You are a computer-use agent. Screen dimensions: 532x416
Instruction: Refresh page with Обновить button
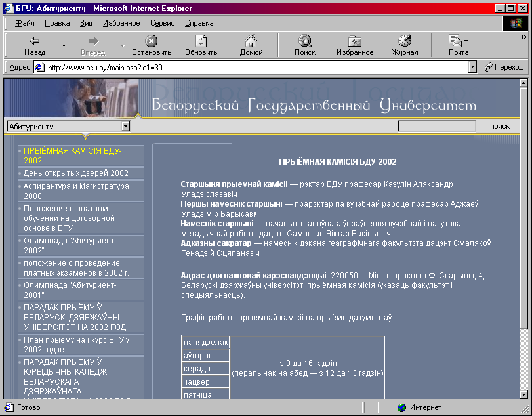[201, 45]
